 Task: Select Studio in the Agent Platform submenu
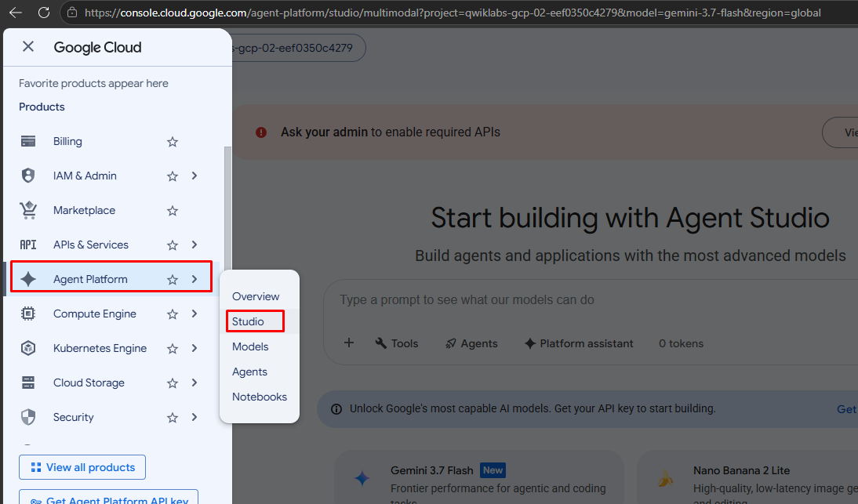coord(260,321)
